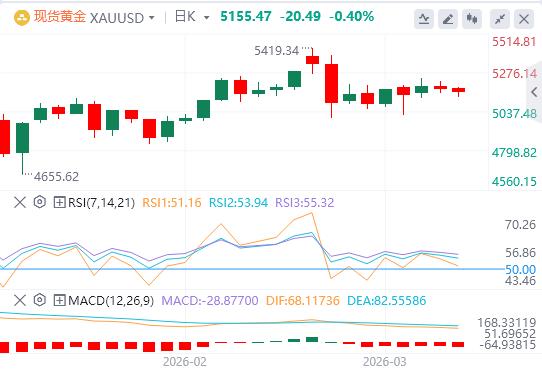Image resolution: width=542 pixels, height=375 pixels.
Task: Open RSI indicator settings hexagon icon
Action: click(40, 202)
